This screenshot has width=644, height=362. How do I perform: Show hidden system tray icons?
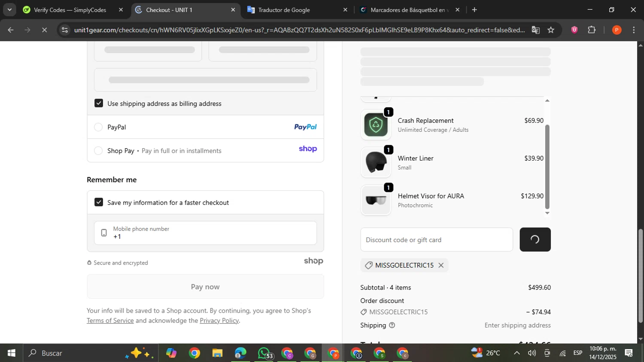click(516, 353)
